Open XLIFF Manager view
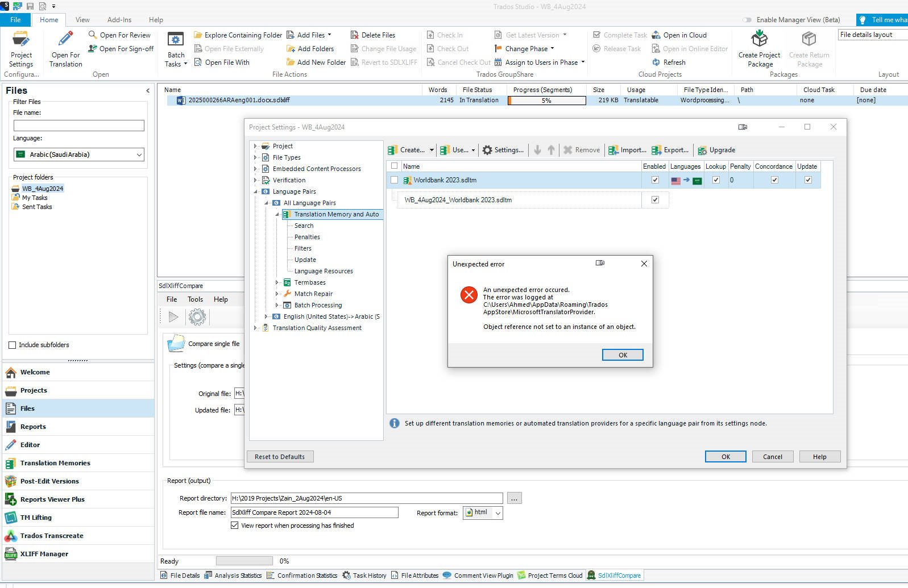Image resolution: width=908 pixels, height=588 pixels. (78, 554)
